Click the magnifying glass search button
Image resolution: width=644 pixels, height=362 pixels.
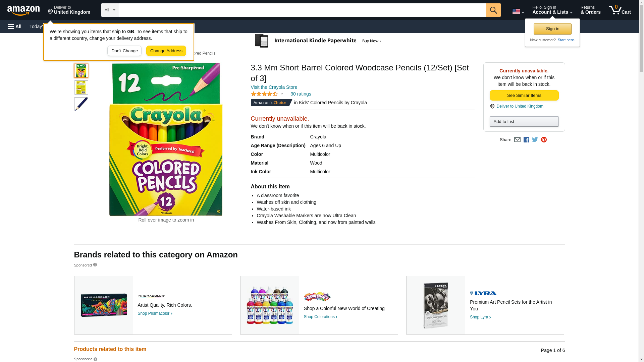(493, 10)
